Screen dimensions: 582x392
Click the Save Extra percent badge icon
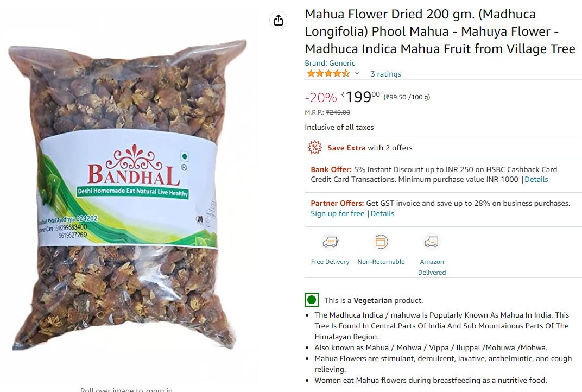tap(315, 147)
